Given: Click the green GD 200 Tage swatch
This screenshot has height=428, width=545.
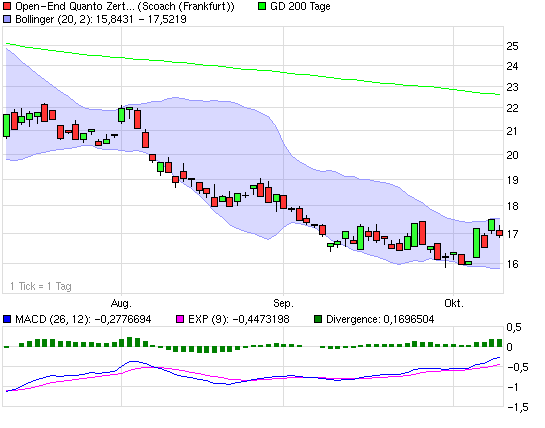Looking at the screenshot, I should pyautogui.click(x=262, y=6).
